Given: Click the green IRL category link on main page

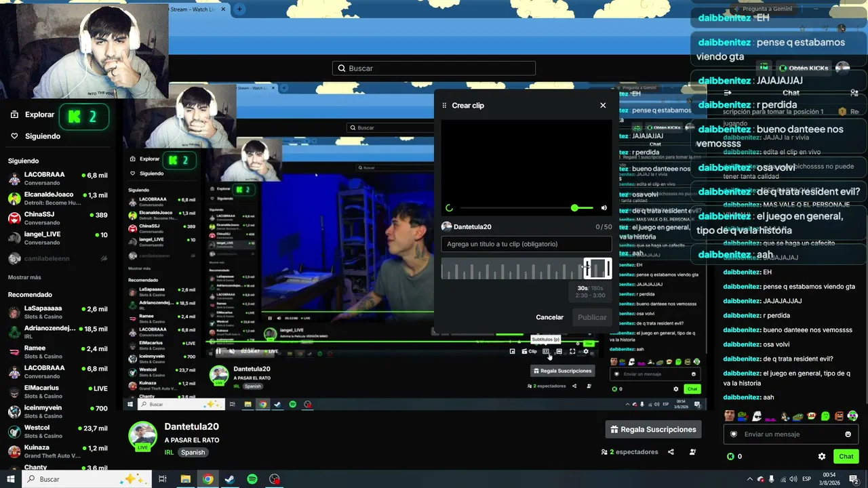Looking at the screenshot, I should pos(169,452).
